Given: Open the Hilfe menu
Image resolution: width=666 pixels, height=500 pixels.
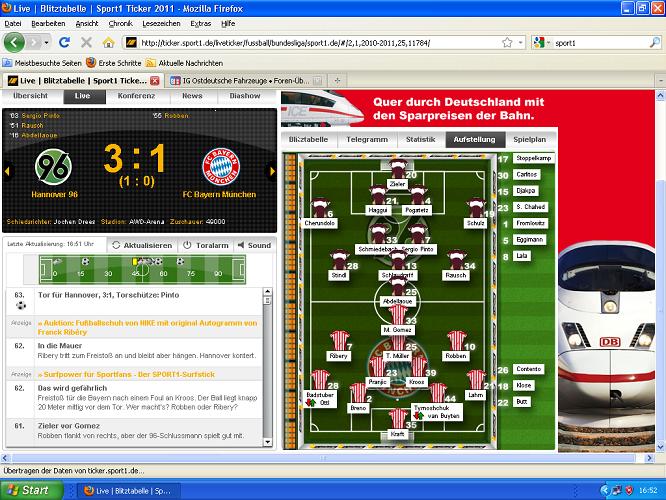Looking at the screenshot, I should 228,24.
